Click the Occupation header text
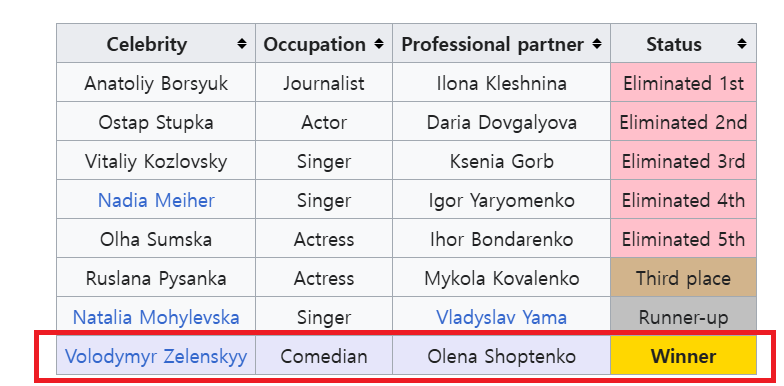This screenshot has height=386, width=784. coord(314,44)
